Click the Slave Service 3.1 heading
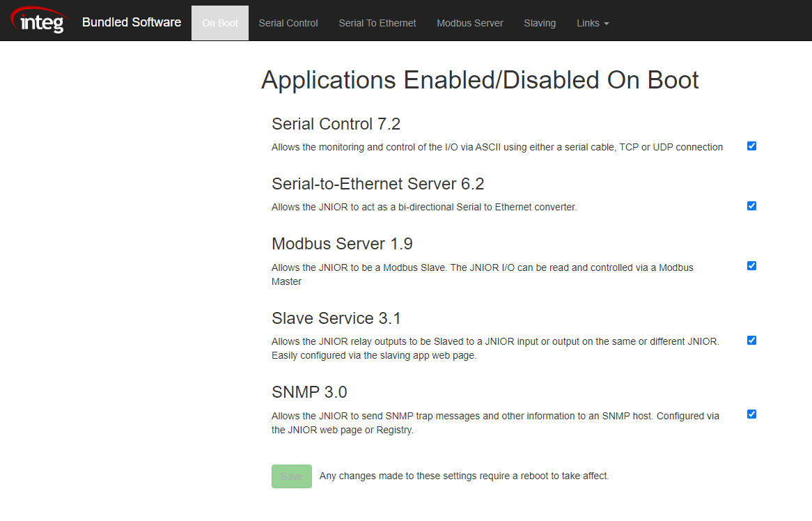The width and height of the screenshot is (812, 521). [x=336, y=318]
